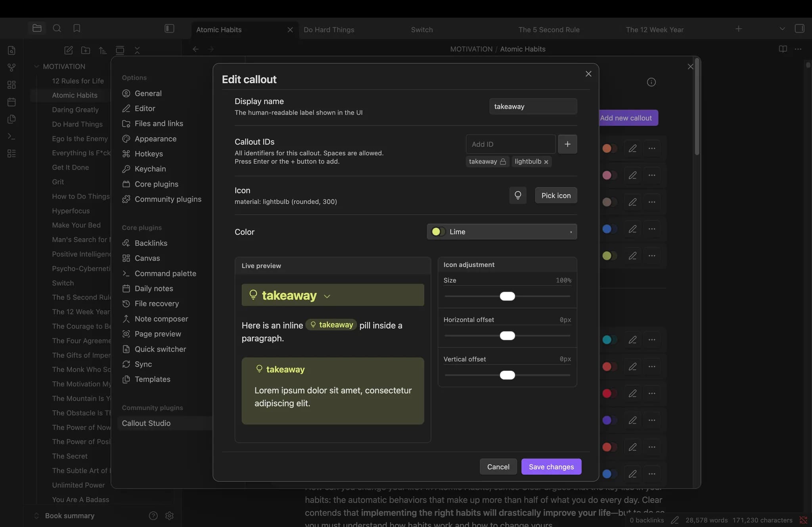812x527 pixels.
Task: Collapse all folders icon in explorer
Action: pos(137,50)
